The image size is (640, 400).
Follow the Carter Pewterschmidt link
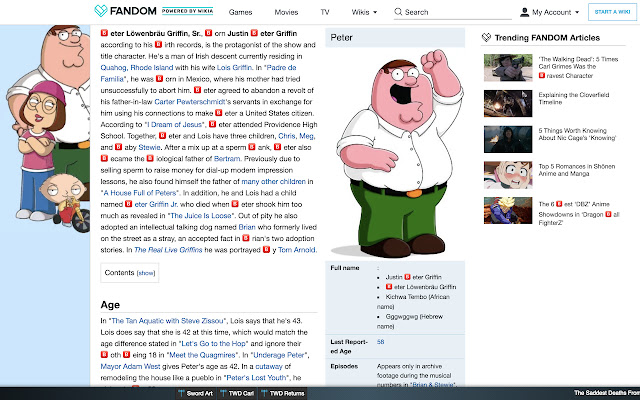coord(190,102)
